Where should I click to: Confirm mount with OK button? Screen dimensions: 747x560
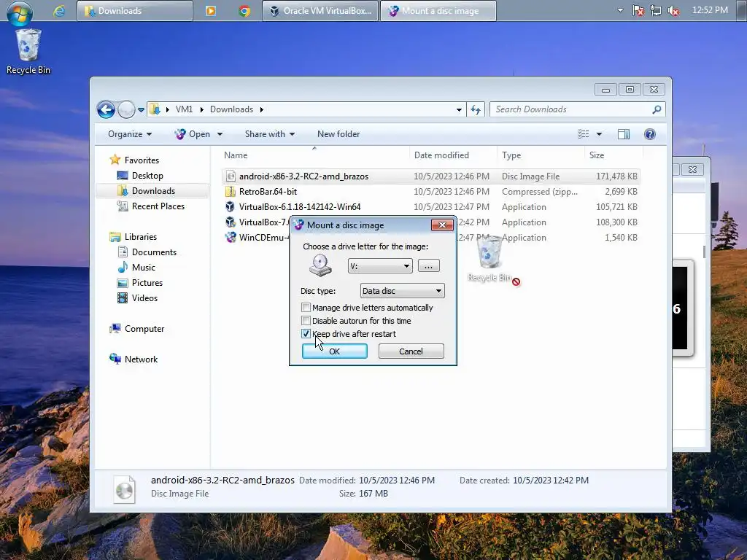click(334, 351)
